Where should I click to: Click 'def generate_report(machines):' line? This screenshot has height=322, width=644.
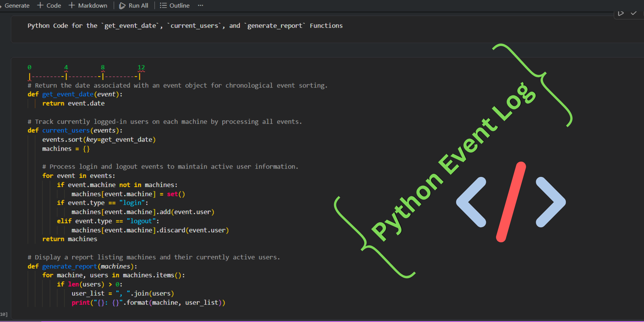click(x=83, y=266)
